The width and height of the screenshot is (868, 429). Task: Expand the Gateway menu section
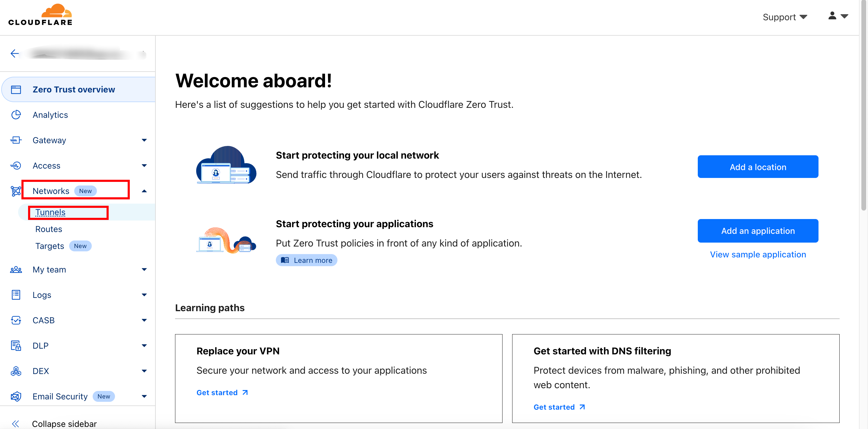[144, 140]
